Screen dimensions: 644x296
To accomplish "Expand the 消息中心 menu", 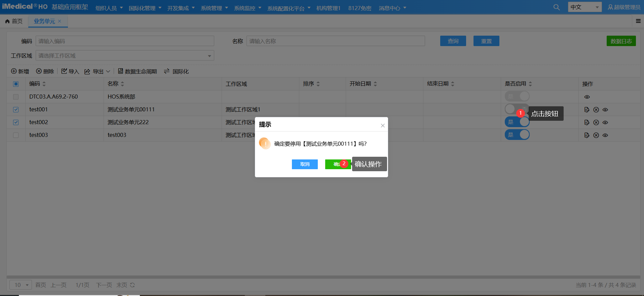I will point(393,8).
